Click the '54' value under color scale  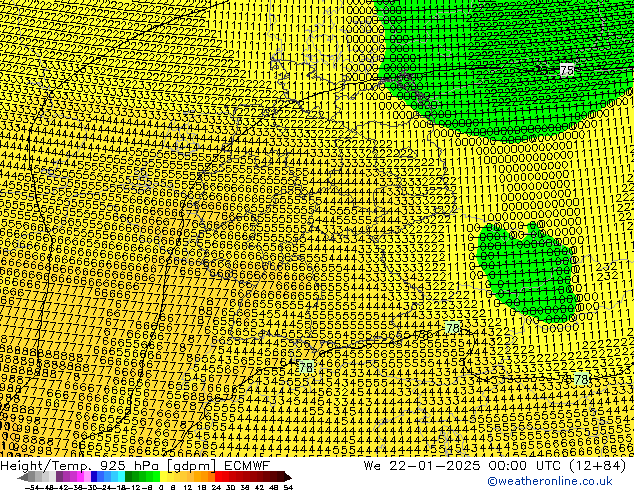(288, 488)
